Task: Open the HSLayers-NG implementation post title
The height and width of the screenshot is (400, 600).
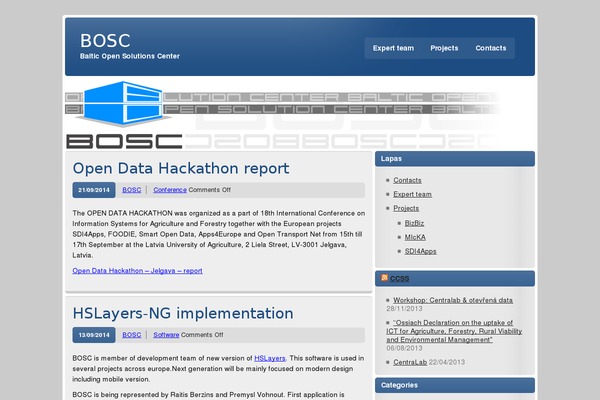Action: coord(183,313)
